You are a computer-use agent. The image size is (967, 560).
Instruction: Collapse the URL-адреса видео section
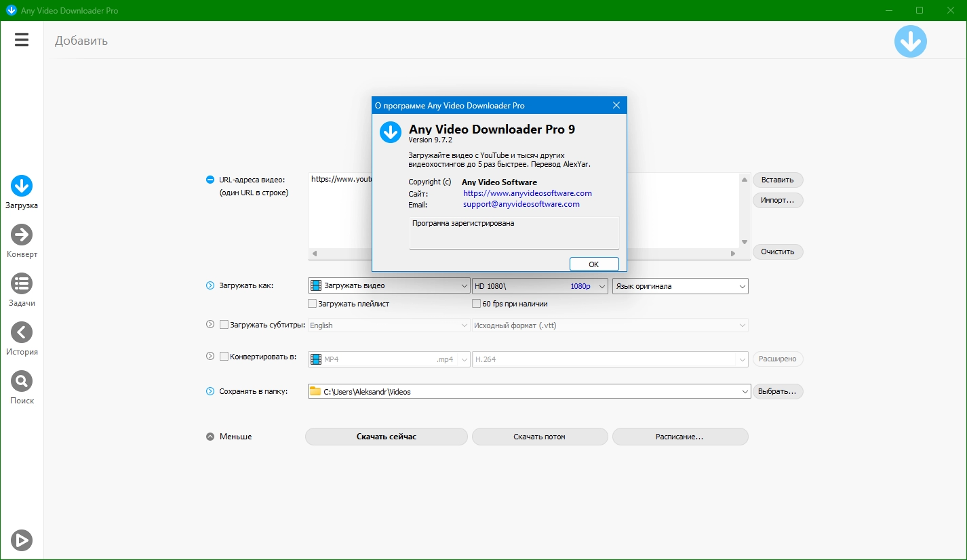210,180
